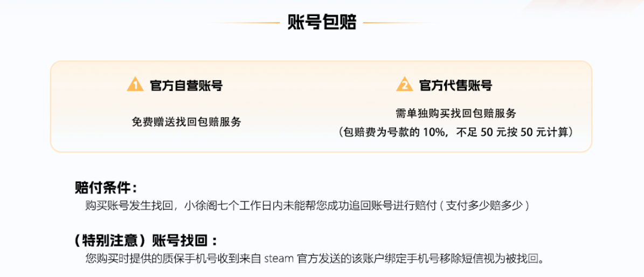Click the （特别注意）账号找回 heading
The image size is (644, 277).
(145, 240)
